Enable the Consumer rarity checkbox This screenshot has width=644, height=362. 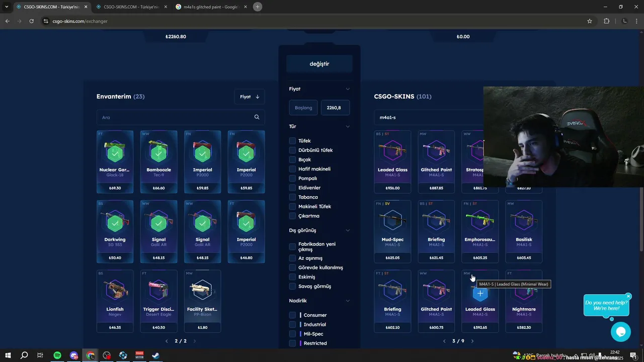point(292,315)
